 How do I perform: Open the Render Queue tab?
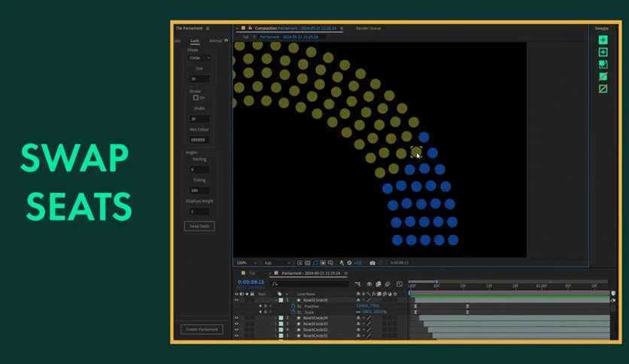[x=369, y=29]
